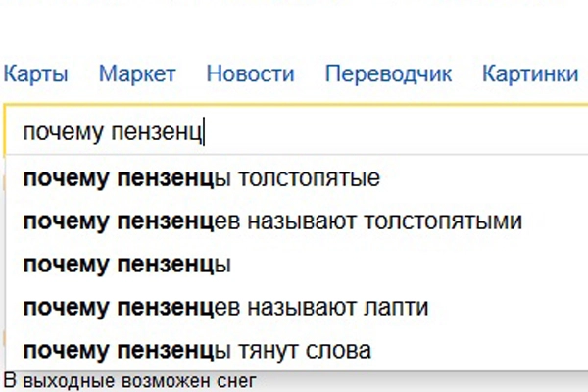Choose suggestion 'почему пензенцы тянут слова'
The height and width of the screenshot is (392, 588).
click(x=197, y=350)
